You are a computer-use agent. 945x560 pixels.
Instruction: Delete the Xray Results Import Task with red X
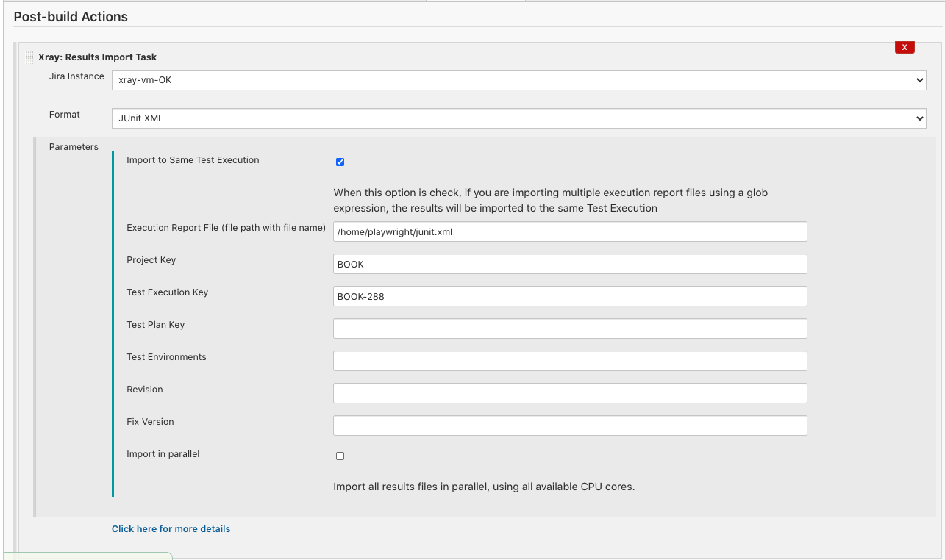click(904, 47)
